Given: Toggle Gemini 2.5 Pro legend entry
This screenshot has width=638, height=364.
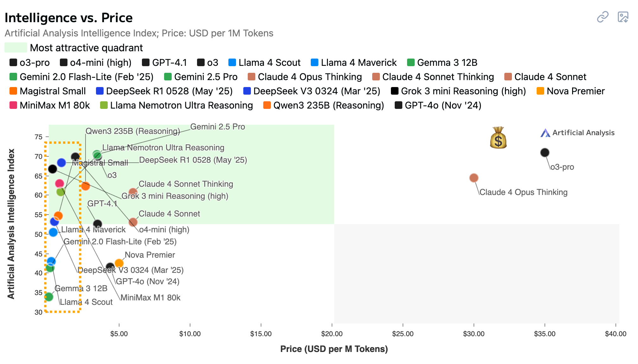Looking at the screenshot, I should click(x=201, y=77).
